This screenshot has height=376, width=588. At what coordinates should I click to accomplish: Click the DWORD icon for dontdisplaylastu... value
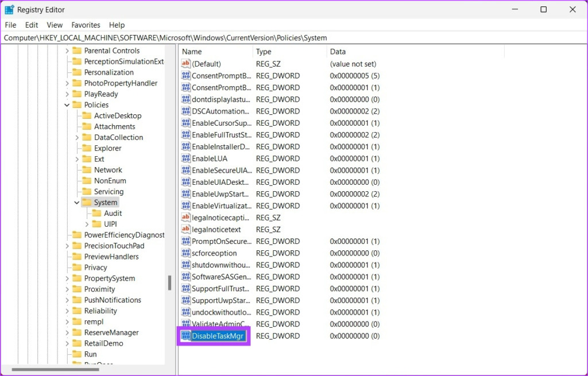click(185, 99)
